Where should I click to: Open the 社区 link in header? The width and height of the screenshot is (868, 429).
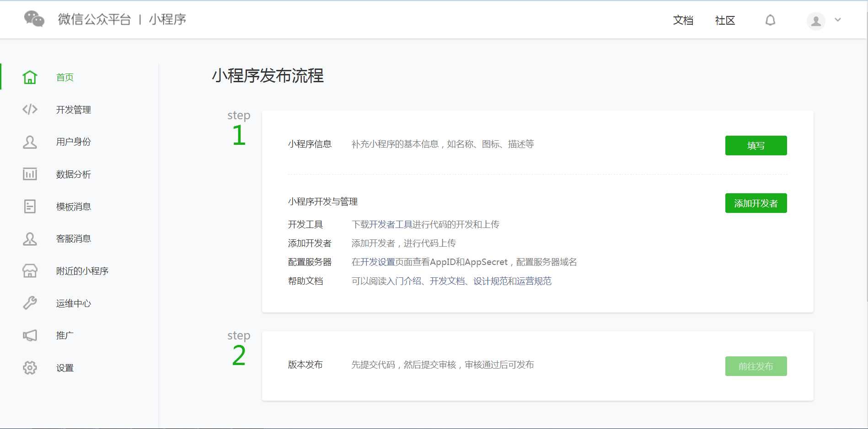coord(725,20)
